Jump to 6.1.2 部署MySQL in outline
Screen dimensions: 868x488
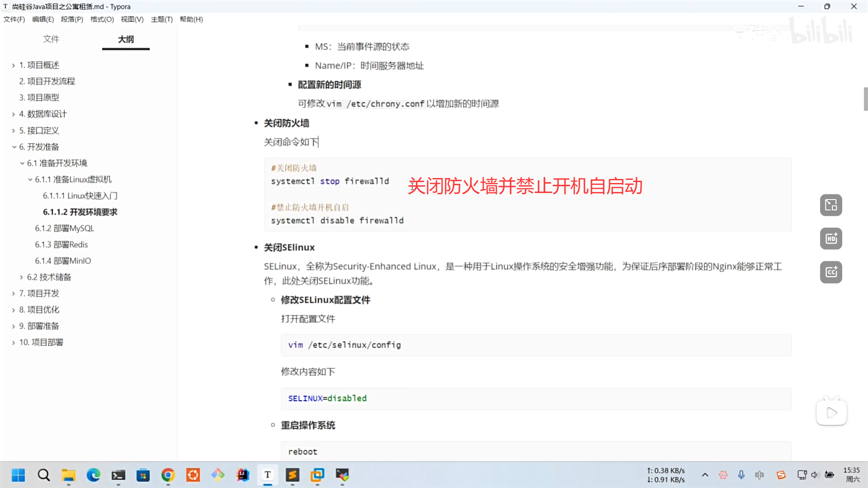[x=65, y=228]
